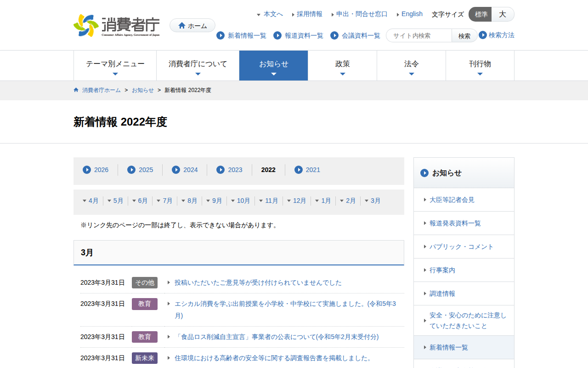Set text size to 標準

tap(481, 14)
